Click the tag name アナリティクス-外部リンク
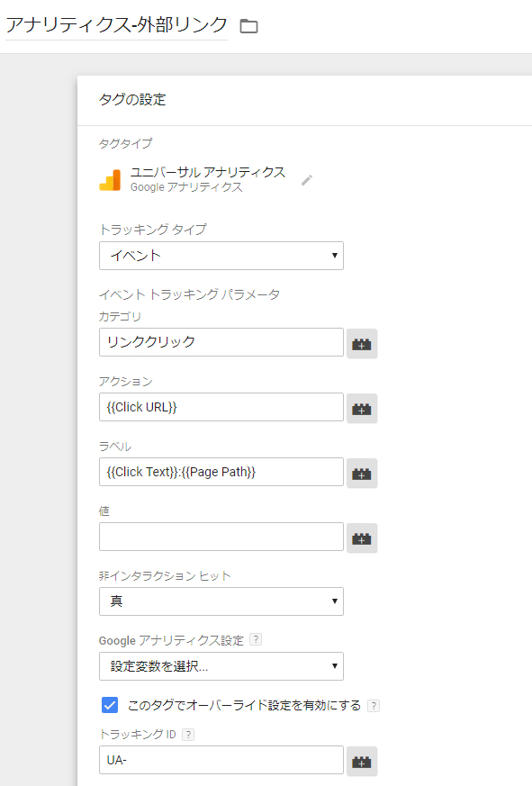 [116, 25]
